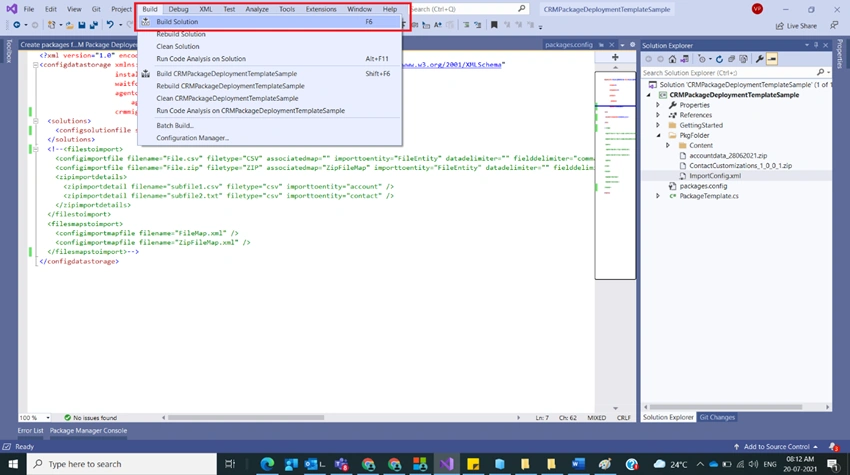Click the editor horizontal scrollbar thumb

point(246,418)
